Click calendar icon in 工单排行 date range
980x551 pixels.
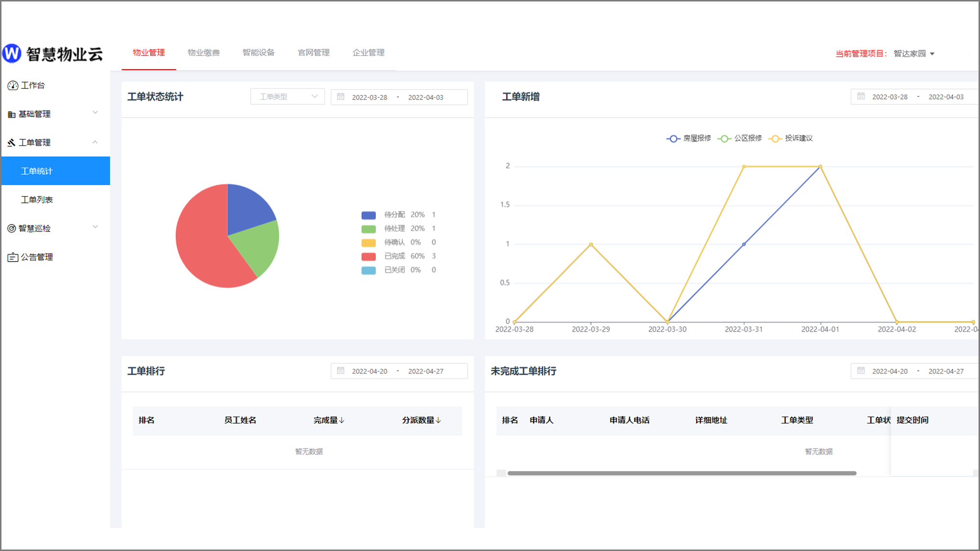coord(341,371)
